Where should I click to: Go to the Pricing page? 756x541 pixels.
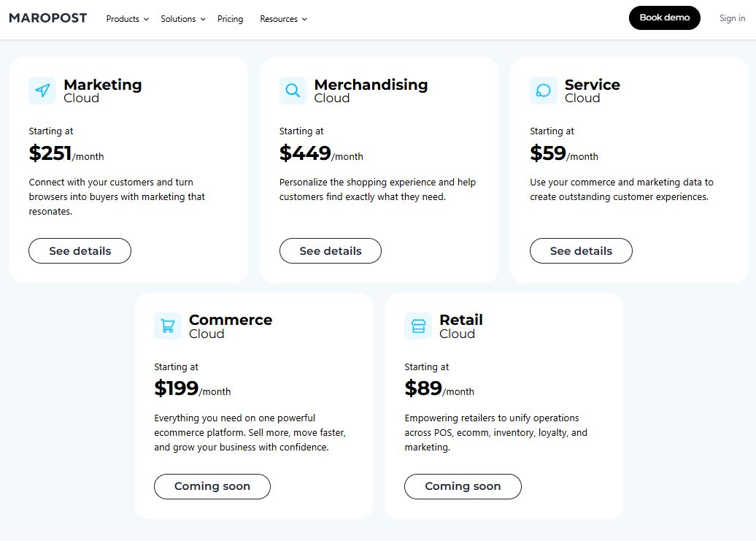point(230,19)
